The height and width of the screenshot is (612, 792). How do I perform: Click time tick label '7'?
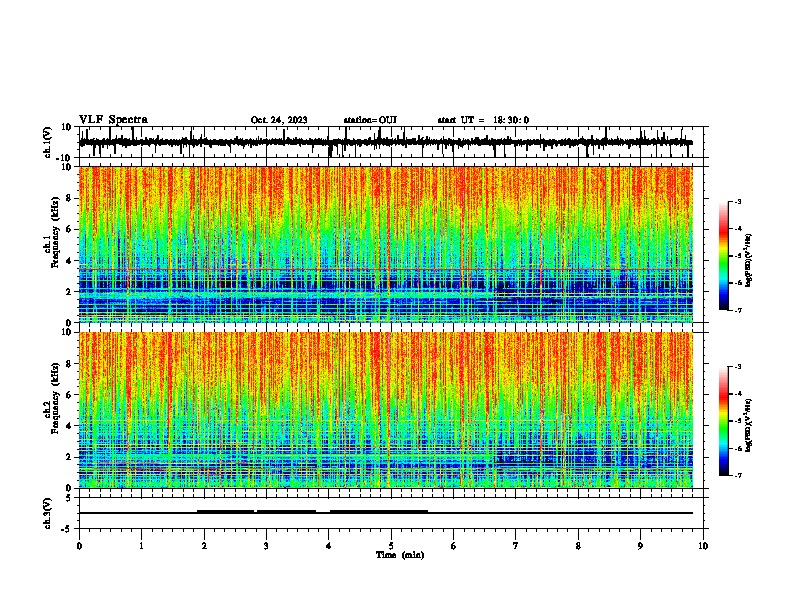516,545
